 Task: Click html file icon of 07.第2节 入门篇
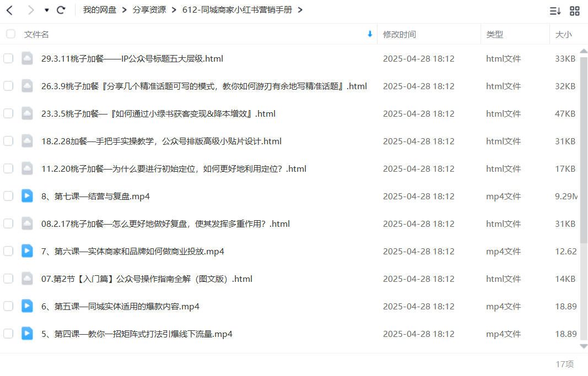coord(27,279)
